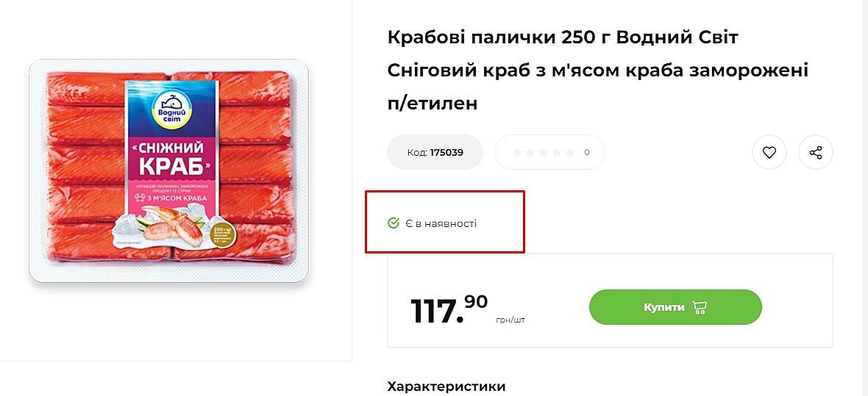Click the cart icon inside Купити button
Viewport: 868px width, 396px height.
(x=700, y=308)
